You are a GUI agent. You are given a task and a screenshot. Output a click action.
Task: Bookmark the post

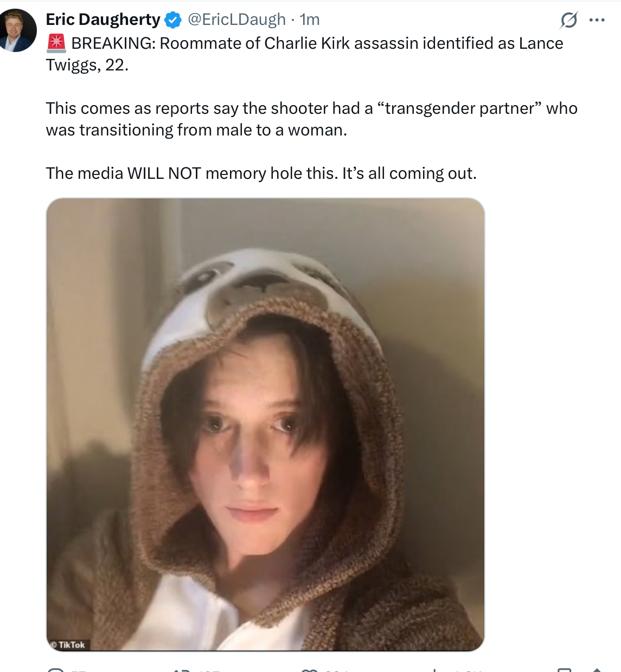click(x=565, y=670)
